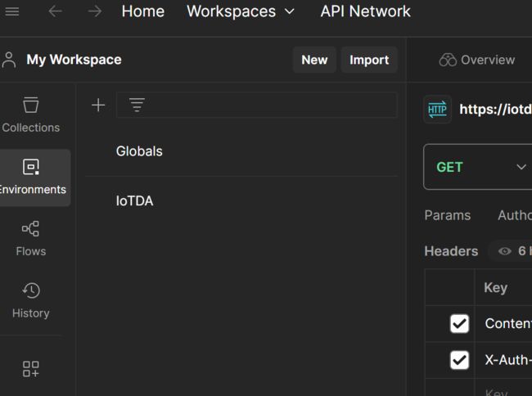
Task: Uncheck the Content-Type header checkbox
Action: point(459,323)
